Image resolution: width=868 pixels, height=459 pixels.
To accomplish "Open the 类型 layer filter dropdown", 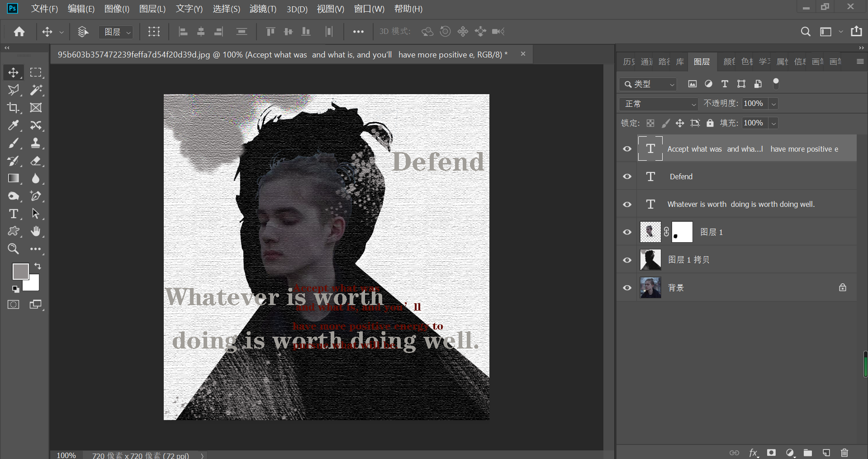I will [x=648, y=84].
